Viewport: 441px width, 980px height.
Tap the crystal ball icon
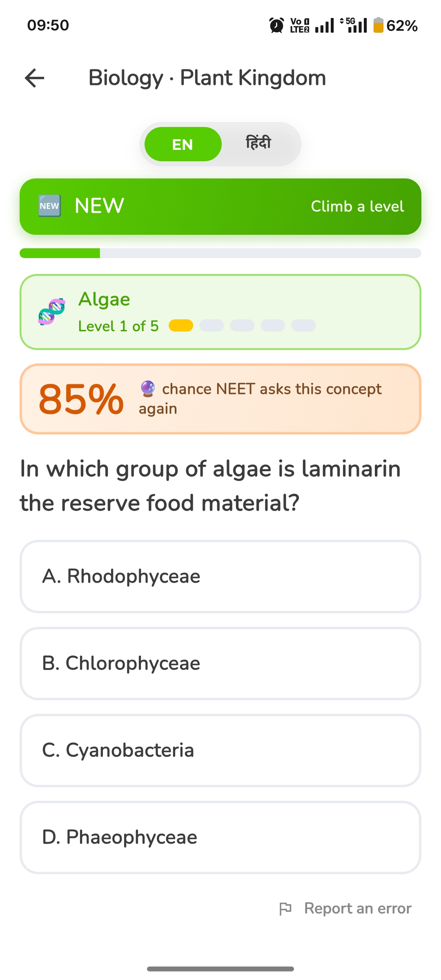pyautogui.click(x=148, y=389)
